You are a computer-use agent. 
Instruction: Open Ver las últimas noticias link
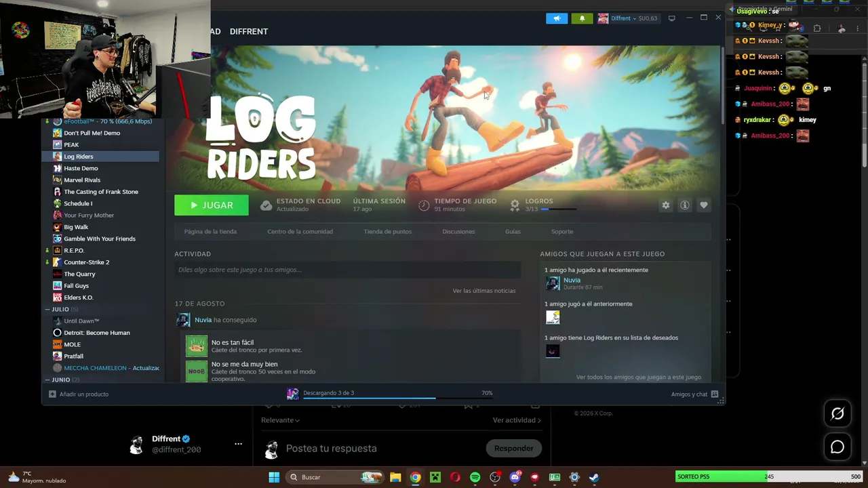[x=484, y=291]
